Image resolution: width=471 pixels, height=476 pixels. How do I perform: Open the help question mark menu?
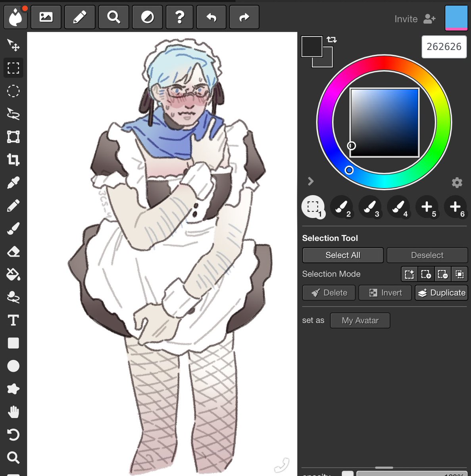[x=180, y=17]
